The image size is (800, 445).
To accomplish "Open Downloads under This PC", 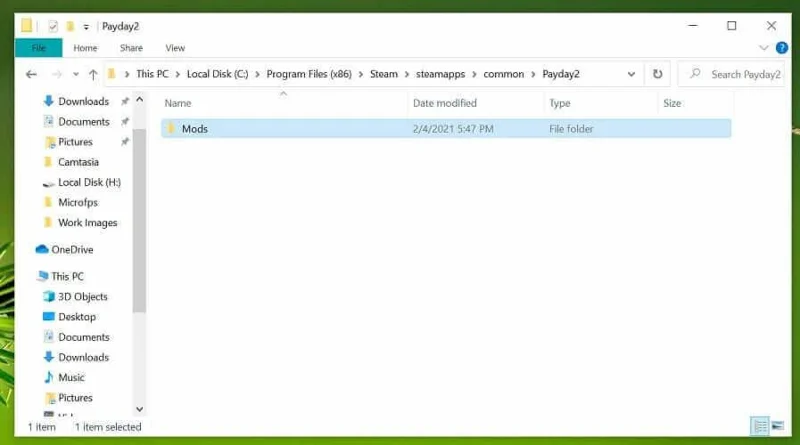I will click(x=83, y=357).
